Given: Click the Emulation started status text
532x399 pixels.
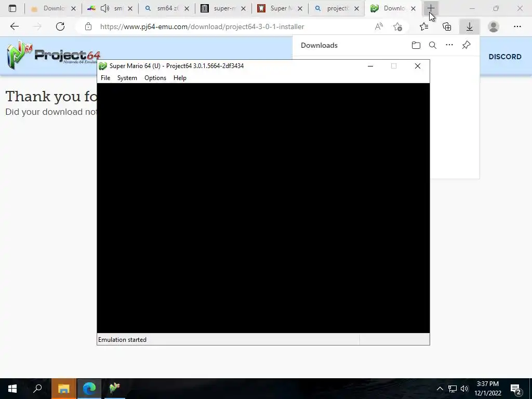Looking at the screenshot, I should 122,340.
